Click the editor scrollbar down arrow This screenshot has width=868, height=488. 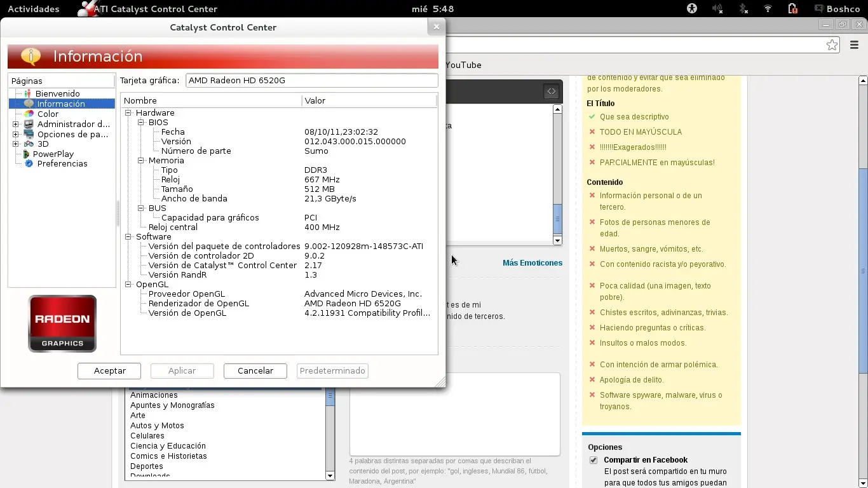(557, 240)
